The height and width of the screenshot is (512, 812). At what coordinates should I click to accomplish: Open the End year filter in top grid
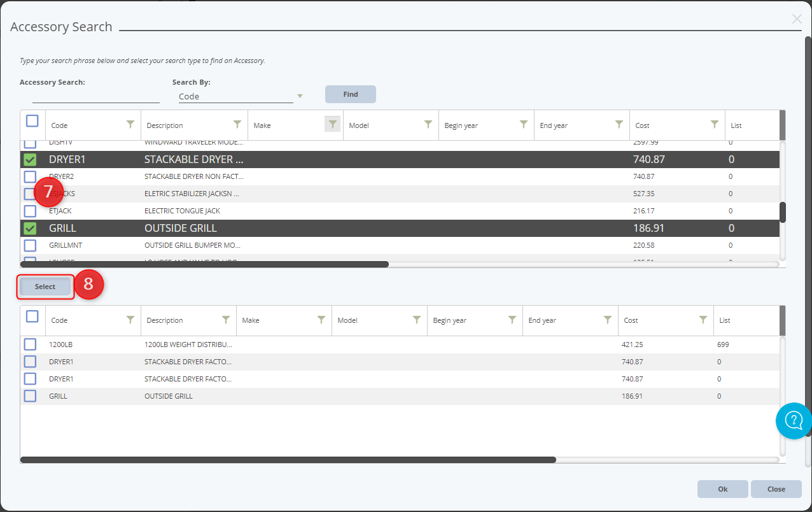(619, 125)
